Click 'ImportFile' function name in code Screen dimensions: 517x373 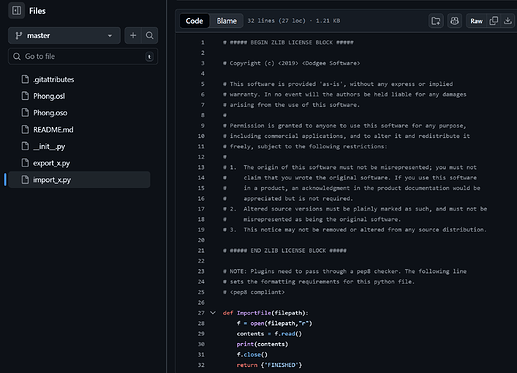(254, 313)
